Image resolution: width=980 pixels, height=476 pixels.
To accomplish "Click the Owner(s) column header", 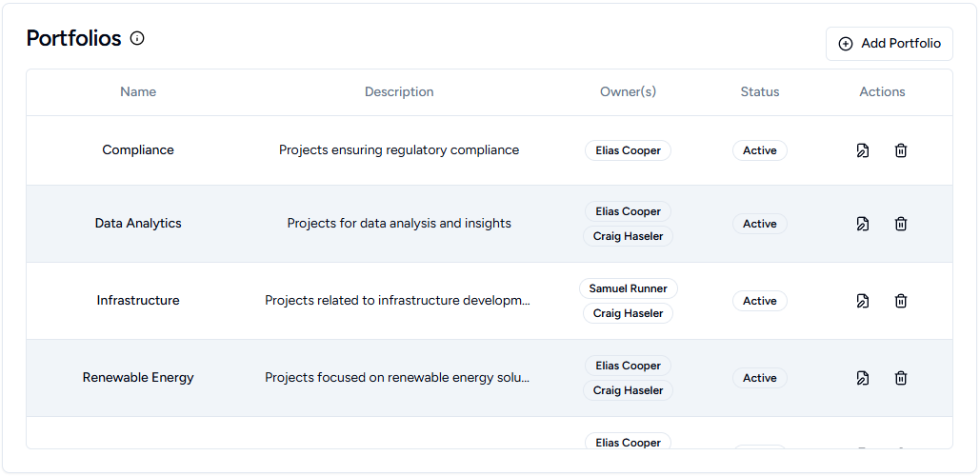I will [x=628, y=92].
